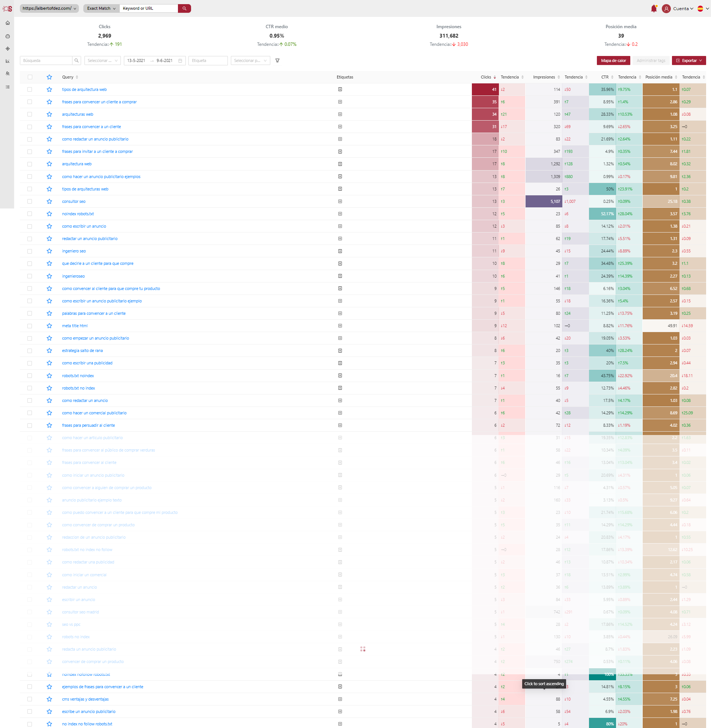This screenshot has height=728, width=711.
Task: Click the user account avatar icon
Action: tap(666, 8)
